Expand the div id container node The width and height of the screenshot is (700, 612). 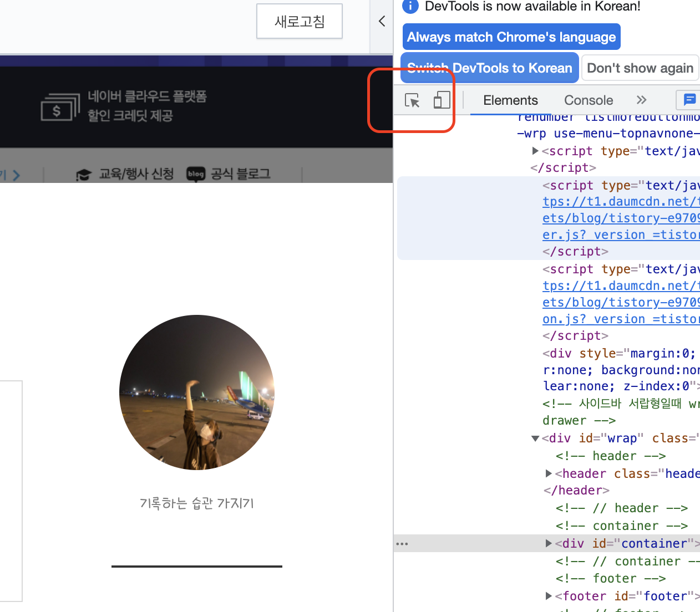tap(549, 543)
